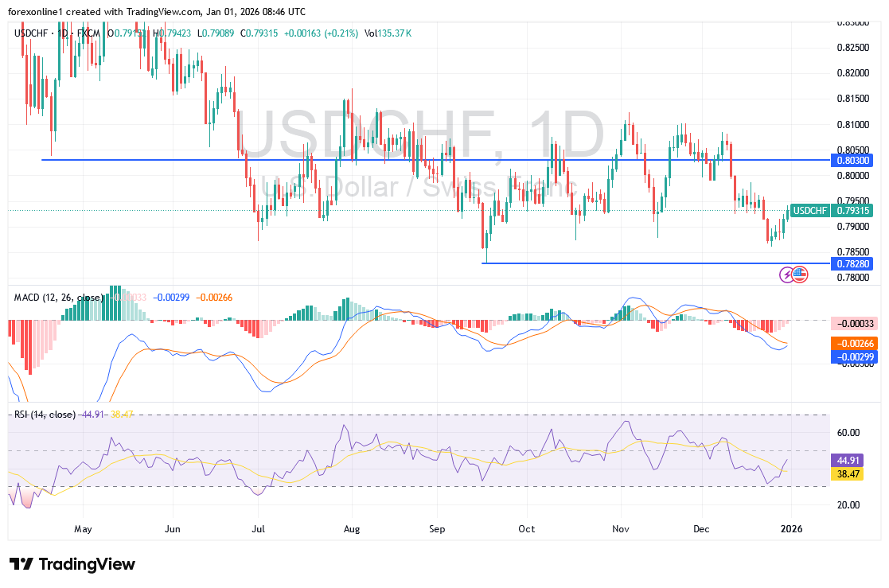
Task: Click the 2026 label on the time axis
Action: [791, 528]
